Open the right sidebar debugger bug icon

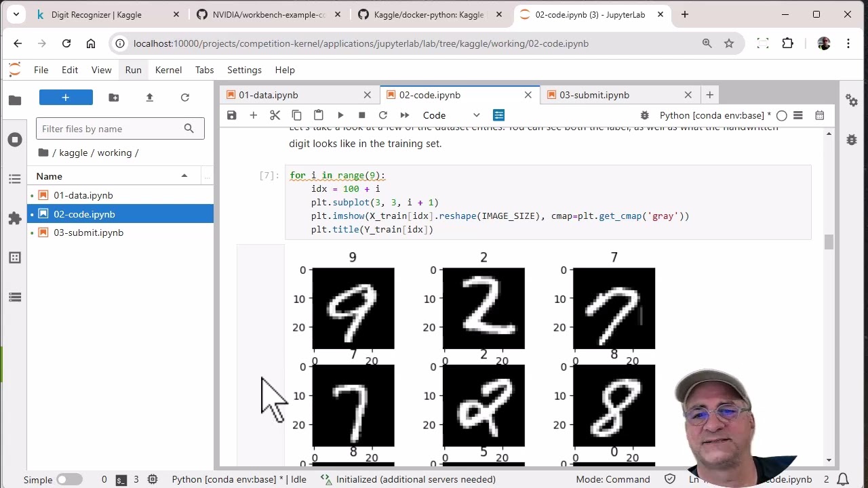pos(852,140)
